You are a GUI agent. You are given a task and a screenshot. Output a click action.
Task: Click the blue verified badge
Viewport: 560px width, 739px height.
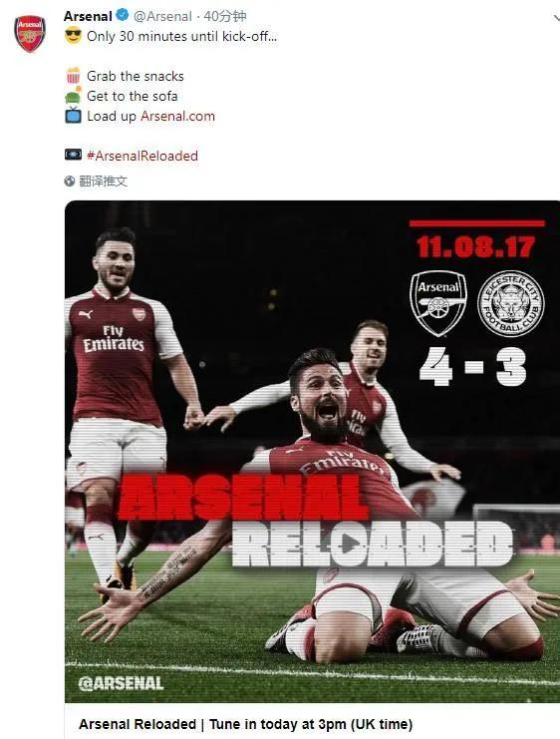123,16
